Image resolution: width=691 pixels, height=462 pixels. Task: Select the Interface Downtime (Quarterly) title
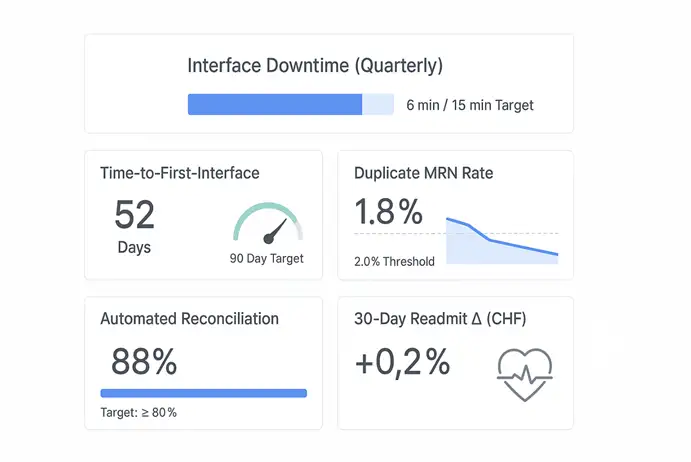click(x=315, y=66)
